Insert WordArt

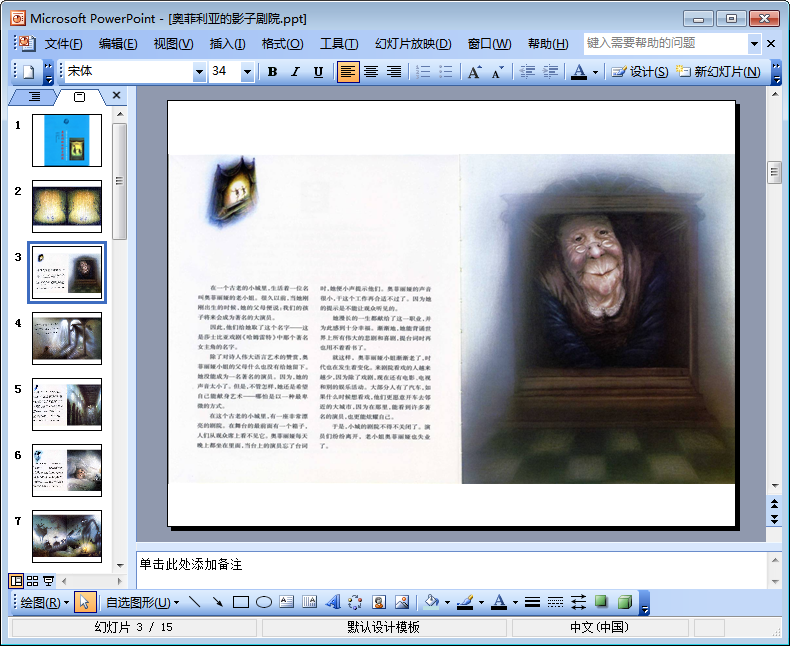click(x=333, y=602)
